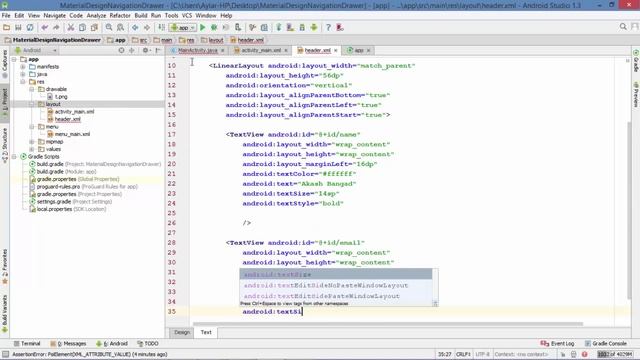
Task: Select android:textSize autocomplete suggestion
Action: tap(336, 275)
